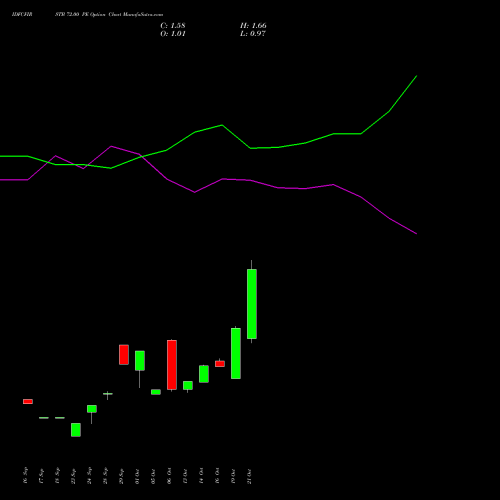
Task: Click the 14 Oct date label
Action: coord(202,476)
